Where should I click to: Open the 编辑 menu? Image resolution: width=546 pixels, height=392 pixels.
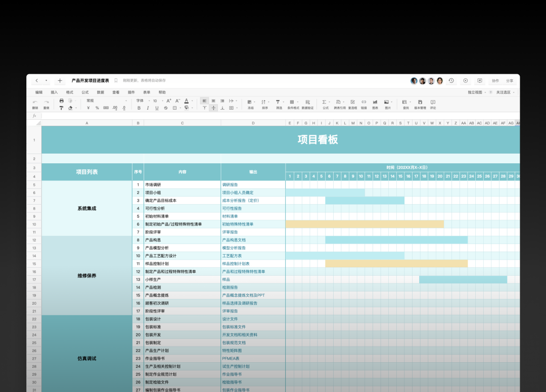click(38, 92)
